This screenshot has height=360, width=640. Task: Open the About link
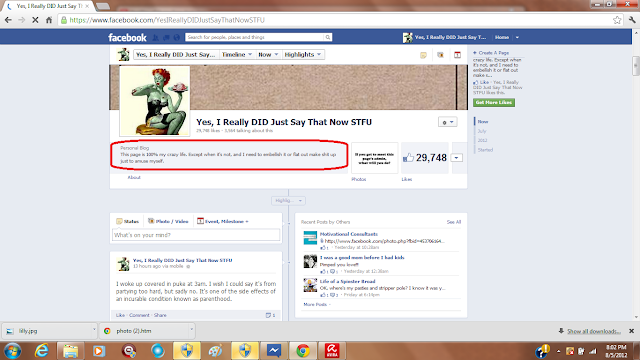tap(134, 178)
